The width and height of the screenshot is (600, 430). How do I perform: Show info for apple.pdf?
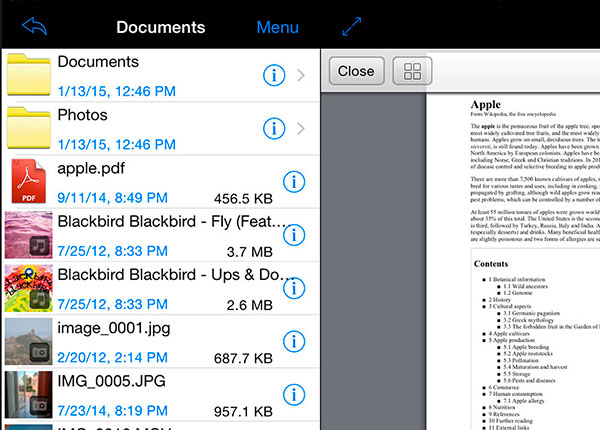point(294,181)
